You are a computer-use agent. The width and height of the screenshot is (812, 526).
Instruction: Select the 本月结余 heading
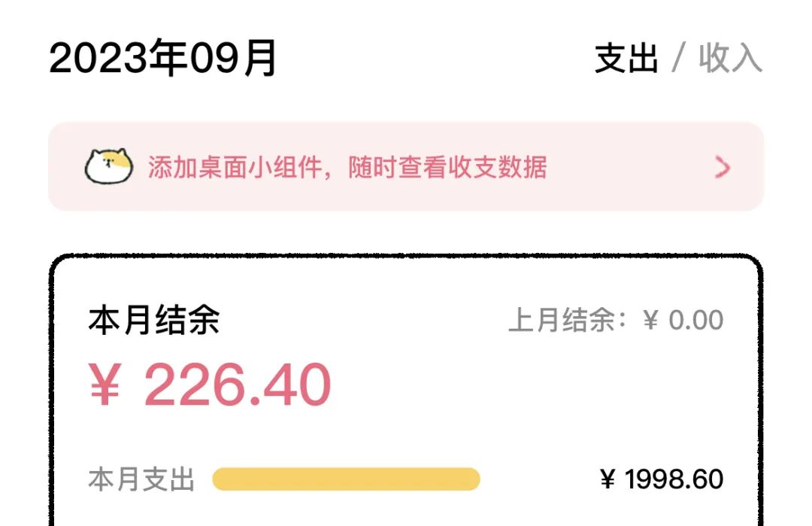pos(154,320)
